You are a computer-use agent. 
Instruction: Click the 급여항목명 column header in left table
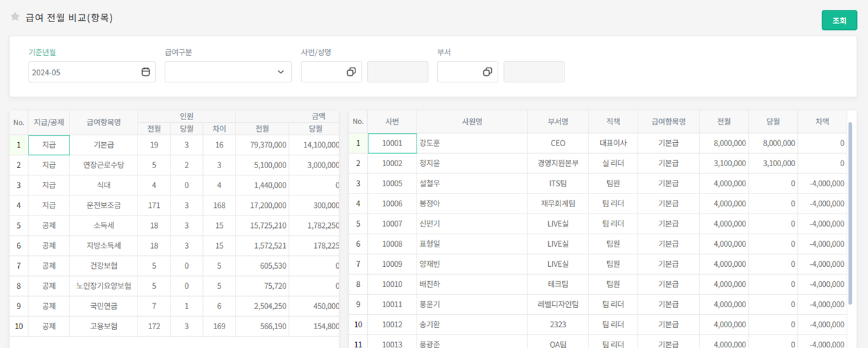[x=104, y=122]
